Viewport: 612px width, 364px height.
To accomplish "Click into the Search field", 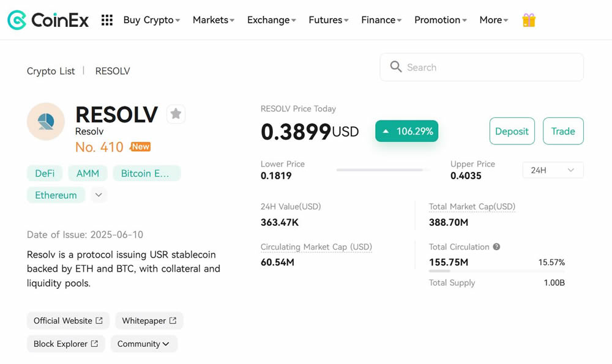I will tap(490, 67).
